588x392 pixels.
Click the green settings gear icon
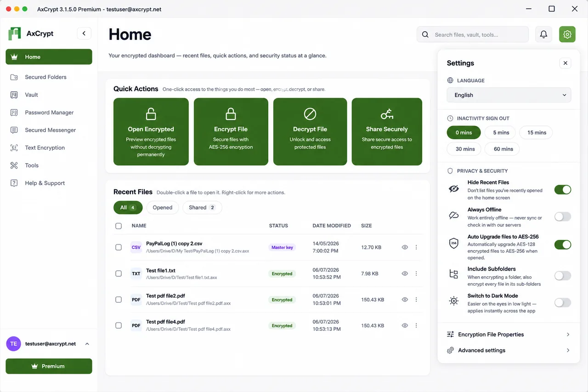pyautogui.click(x=567, y=34)
